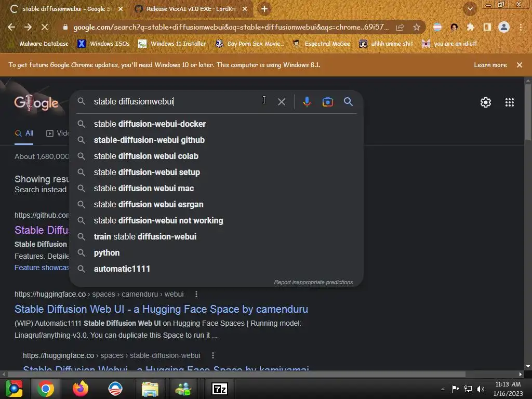Choose suggestion stable diffusion webui esrgan

pyautogui.click(x=217, y=205)
